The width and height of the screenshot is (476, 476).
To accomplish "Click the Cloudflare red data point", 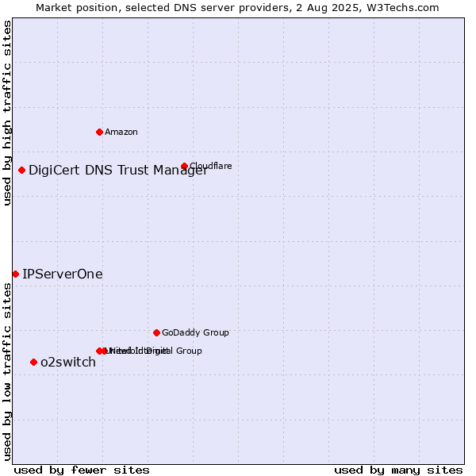I will tap(184, 166).
